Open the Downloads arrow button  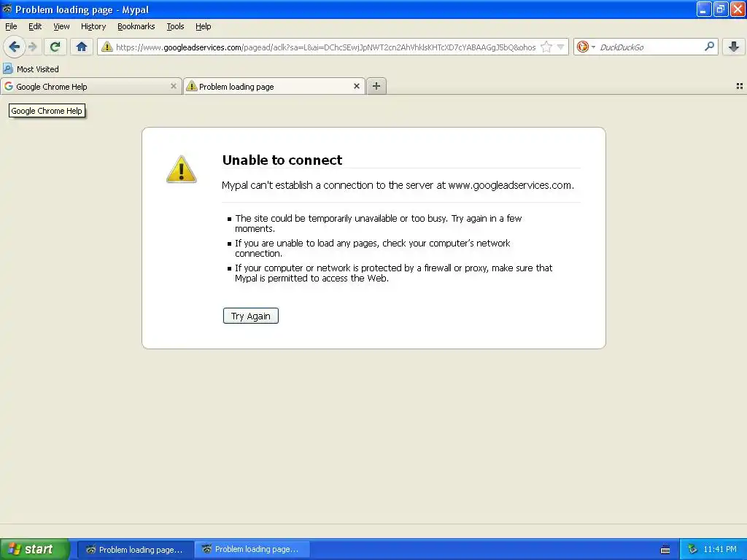click(x=734, y=47)
